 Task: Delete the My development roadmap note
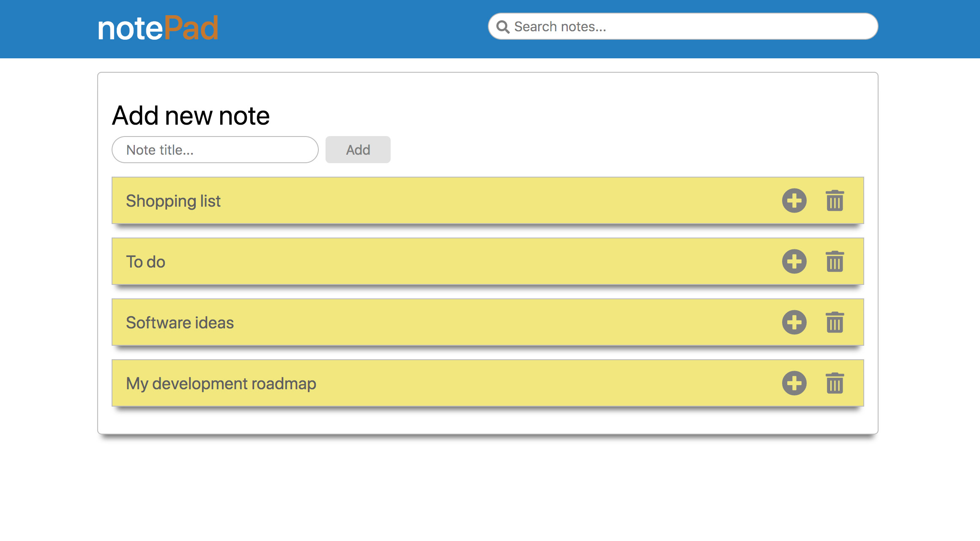[835, 383]
